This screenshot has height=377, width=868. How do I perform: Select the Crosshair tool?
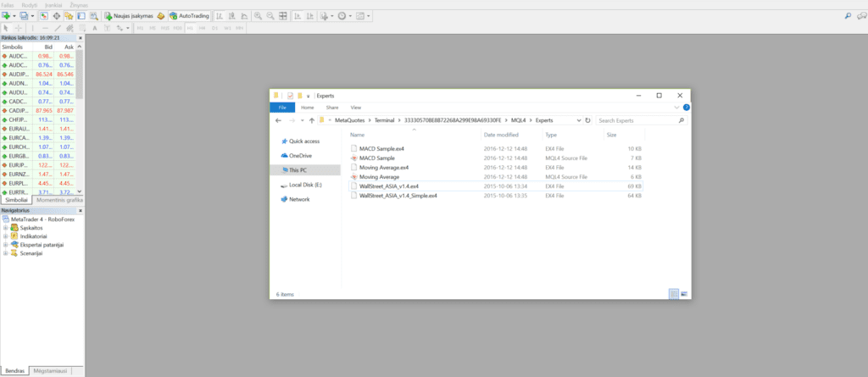coord(19,28)
